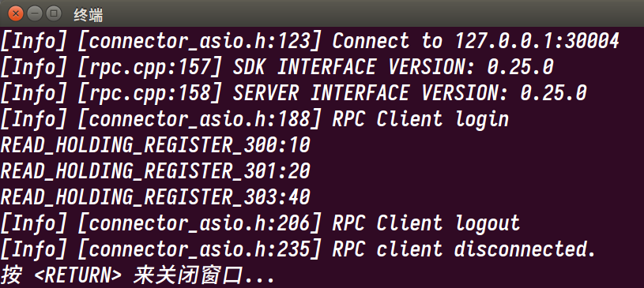644x288 pixels.
Task: Click the READ_HOLDING_REGISTER_301:20 output line
Action: point(155,171)
